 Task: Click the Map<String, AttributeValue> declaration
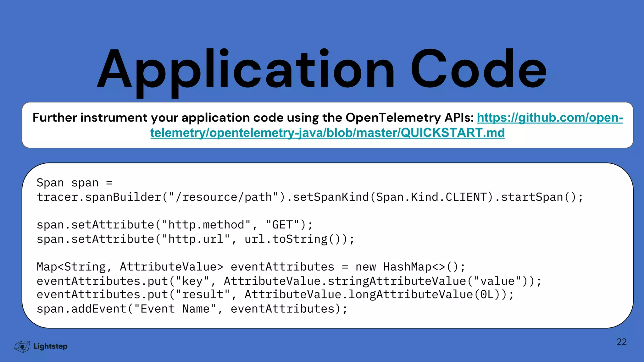130,267
